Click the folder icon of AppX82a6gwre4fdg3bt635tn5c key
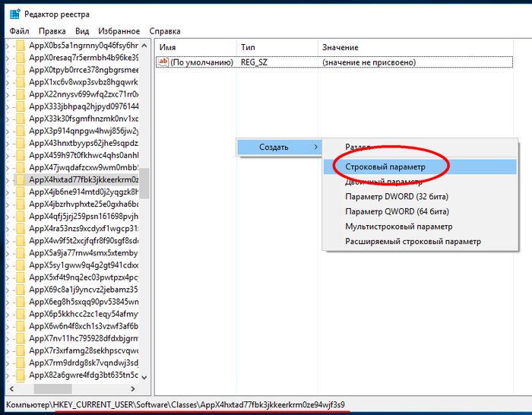The width and height of the screenshot is (532, 415). pyautogui.click(x=20, y=375)
